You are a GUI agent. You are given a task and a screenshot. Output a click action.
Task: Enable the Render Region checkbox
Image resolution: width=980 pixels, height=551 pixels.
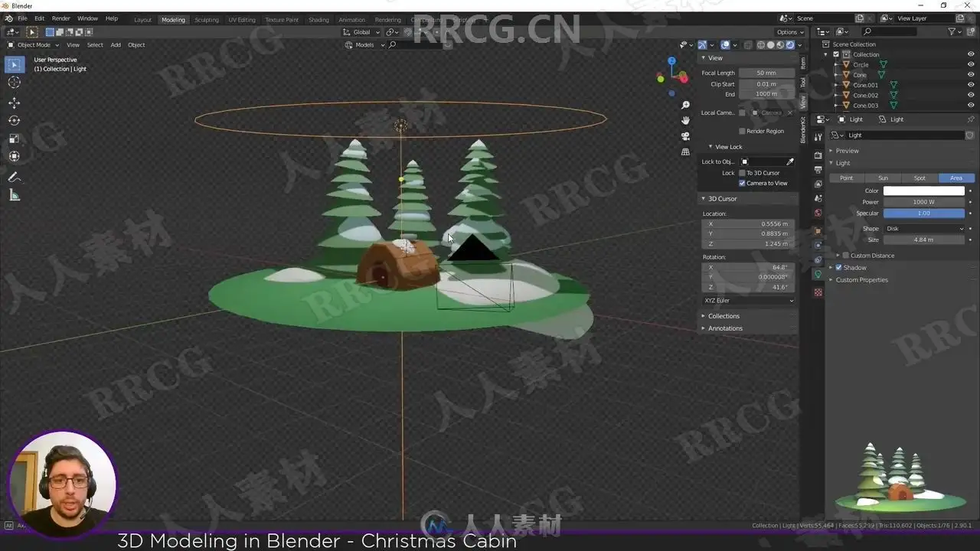742,131
